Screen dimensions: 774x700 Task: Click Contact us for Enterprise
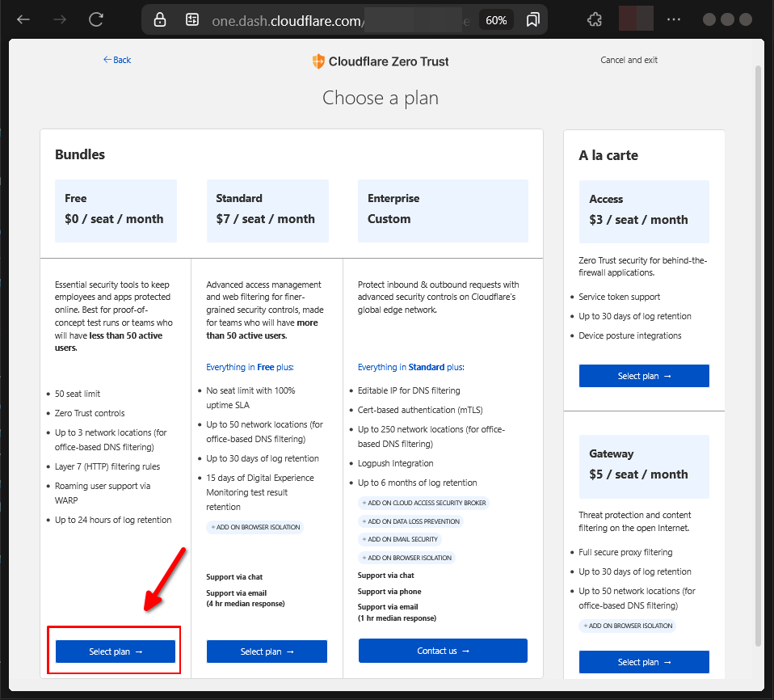(x=443, y=651)
